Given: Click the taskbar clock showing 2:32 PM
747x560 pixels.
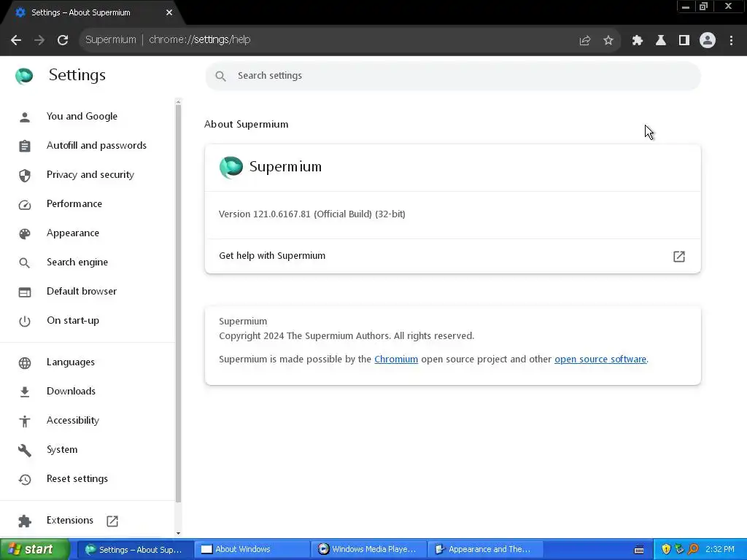Looking at the screenshot, I should 720,550.
